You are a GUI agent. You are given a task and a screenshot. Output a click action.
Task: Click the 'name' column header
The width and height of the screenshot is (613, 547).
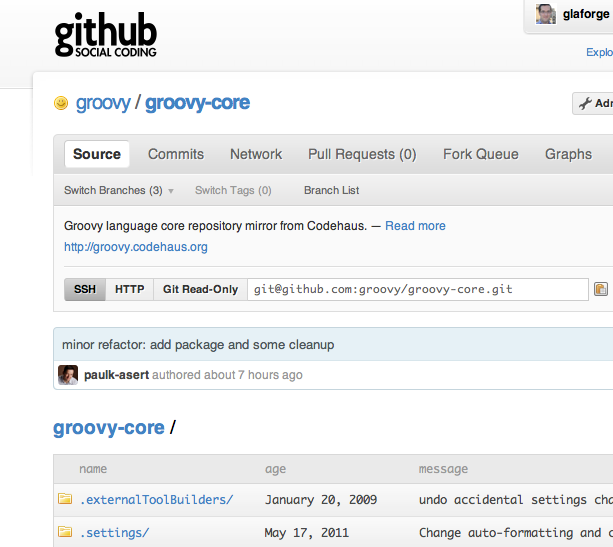coord(93,469)
